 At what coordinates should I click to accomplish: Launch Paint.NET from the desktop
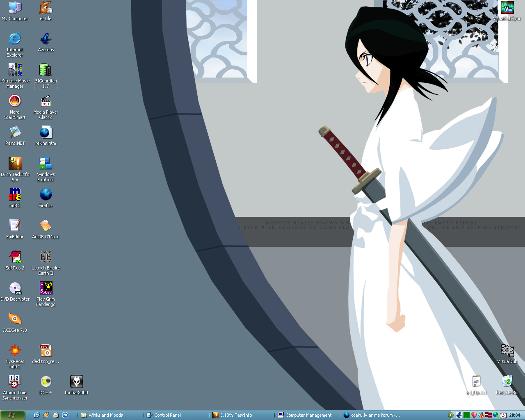click(15, 136)
